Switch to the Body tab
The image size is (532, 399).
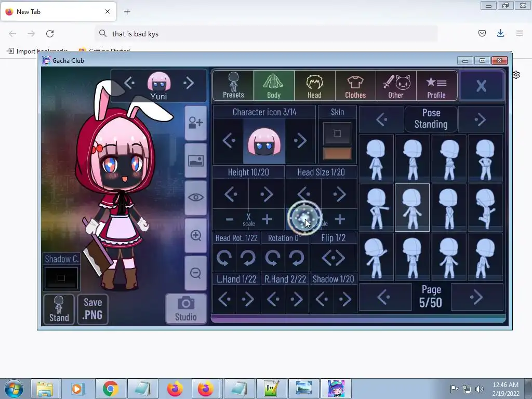coord(274,86)
